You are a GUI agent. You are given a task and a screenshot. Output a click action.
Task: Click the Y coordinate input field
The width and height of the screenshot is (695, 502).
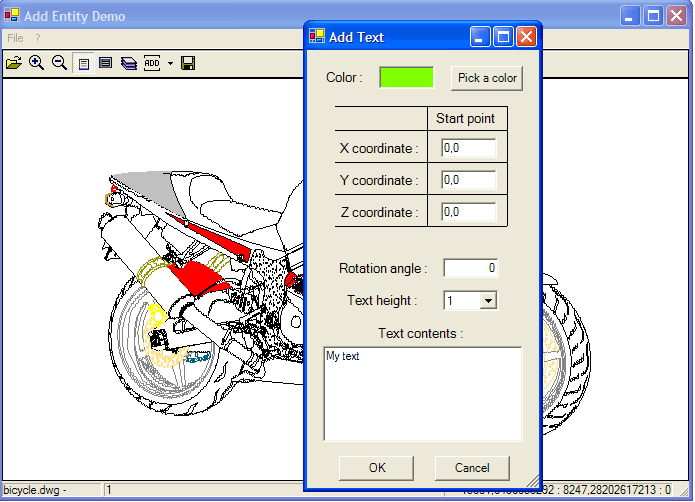click(x=469, y=180)
